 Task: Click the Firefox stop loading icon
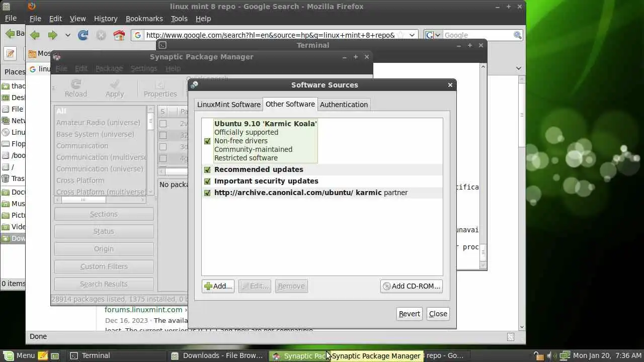[101, 35]
